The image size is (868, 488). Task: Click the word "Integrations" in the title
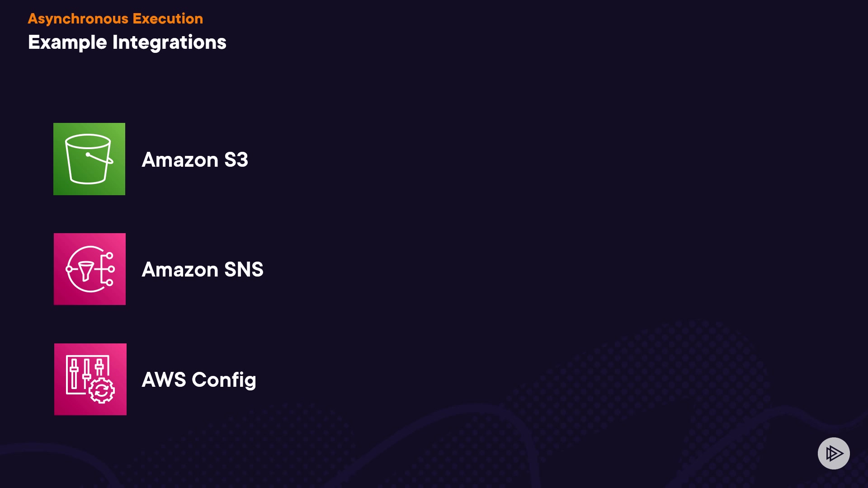[169, 42]
